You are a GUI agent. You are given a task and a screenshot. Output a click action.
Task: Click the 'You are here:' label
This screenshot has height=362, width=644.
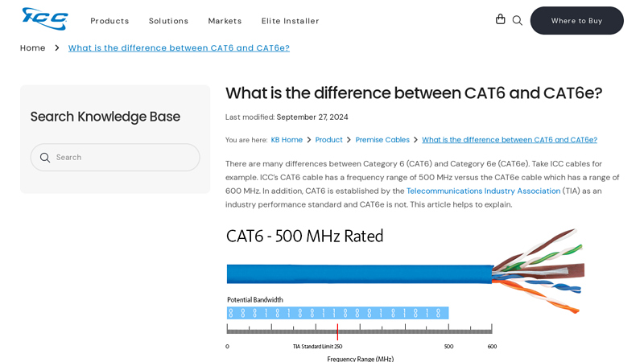click(246, 140)
